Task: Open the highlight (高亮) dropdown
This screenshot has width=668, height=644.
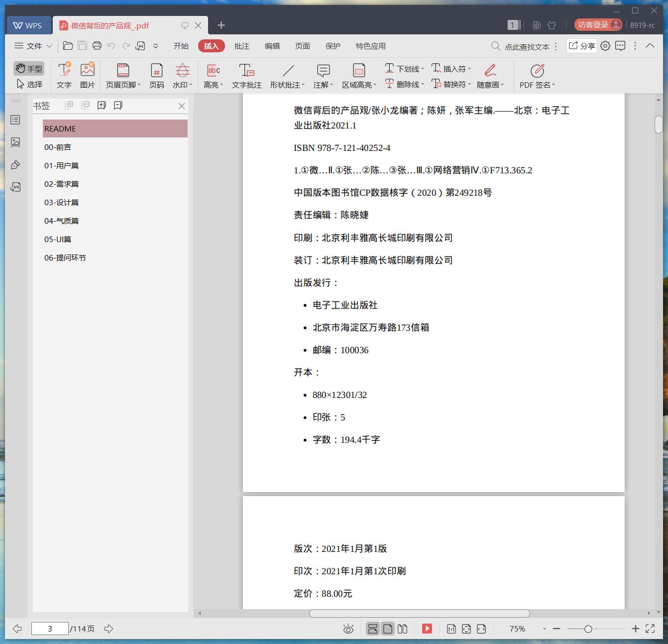Action: [x=213, y=76]
